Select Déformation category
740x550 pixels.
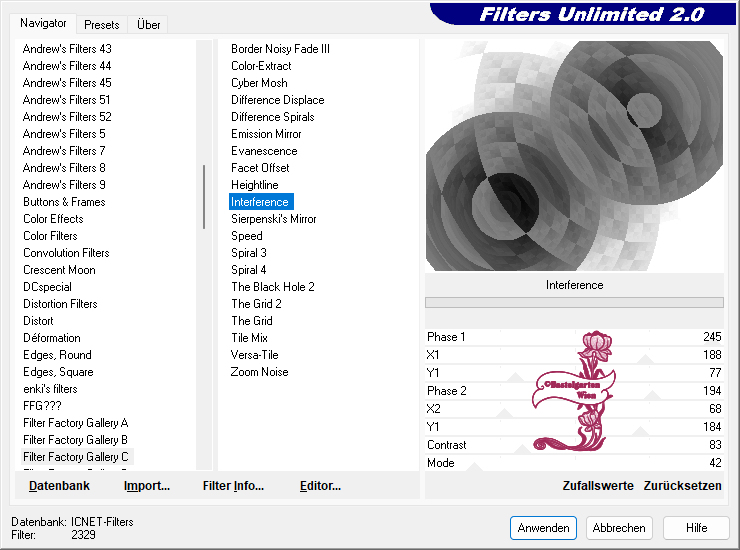(x=52, y=338)
